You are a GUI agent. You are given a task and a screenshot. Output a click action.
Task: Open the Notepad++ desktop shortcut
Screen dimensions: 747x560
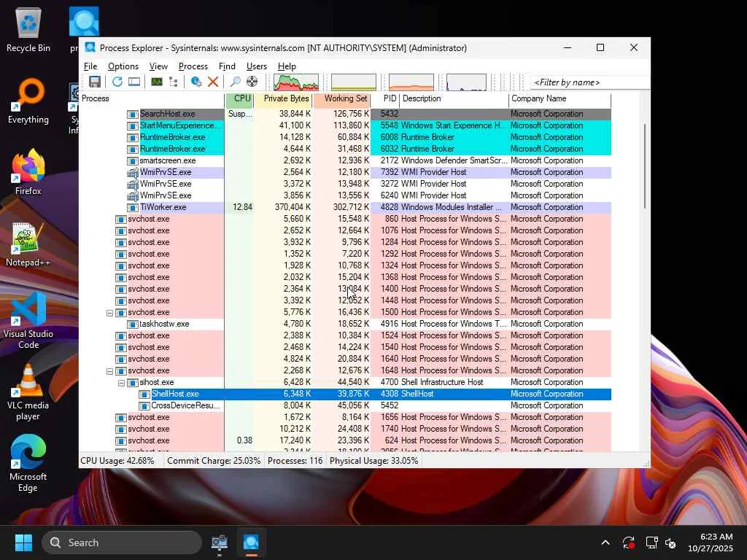click(x=28, y=244)
